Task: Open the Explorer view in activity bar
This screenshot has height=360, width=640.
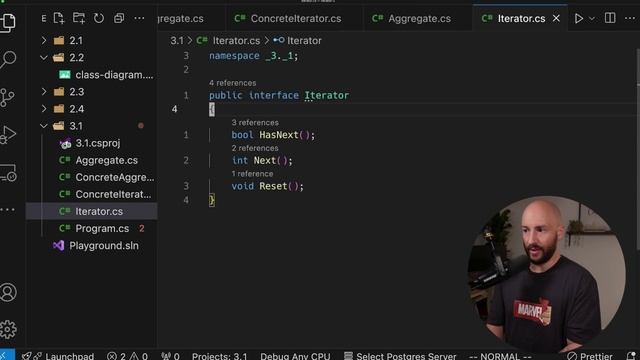Action: [x=8, y=23]
